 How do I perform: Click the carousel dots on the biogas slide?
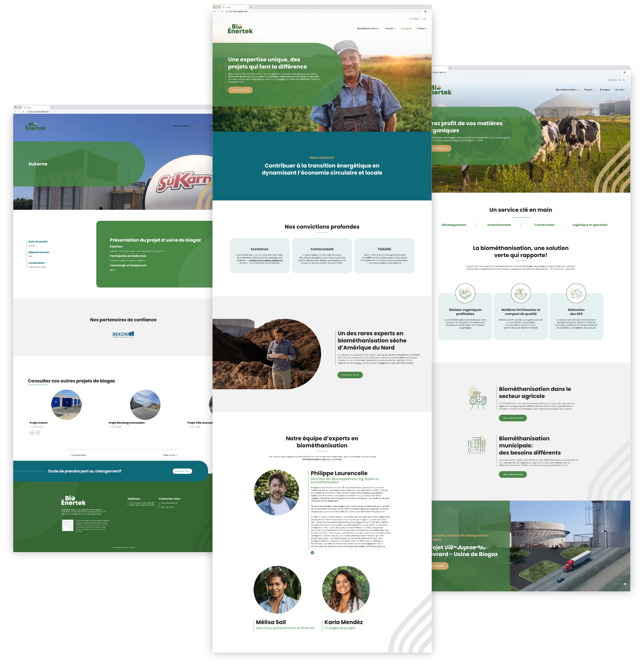pos(619,584)
